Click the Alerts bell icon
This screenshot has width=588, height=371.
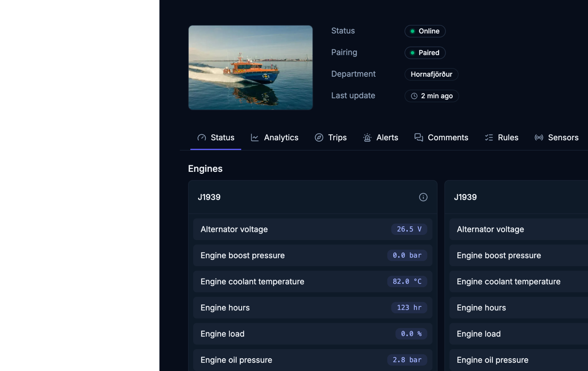coord(367,137)
